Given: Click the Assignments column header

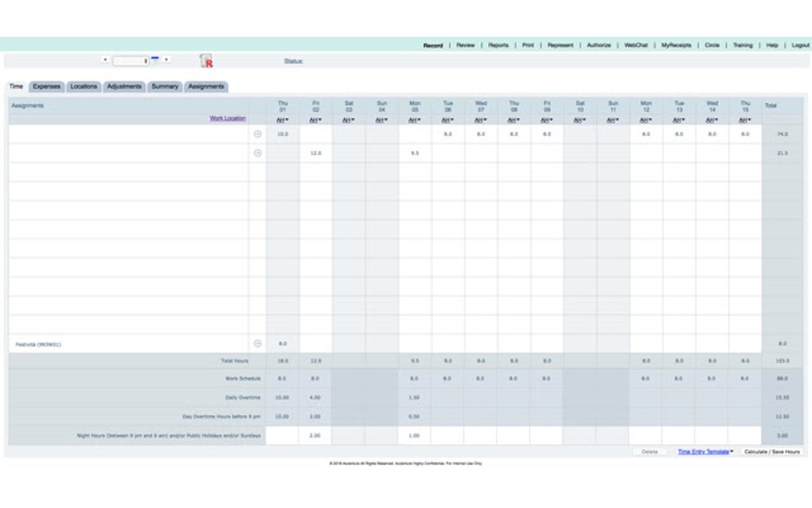Looking at the screenshot, I should [x=27, y=106].
